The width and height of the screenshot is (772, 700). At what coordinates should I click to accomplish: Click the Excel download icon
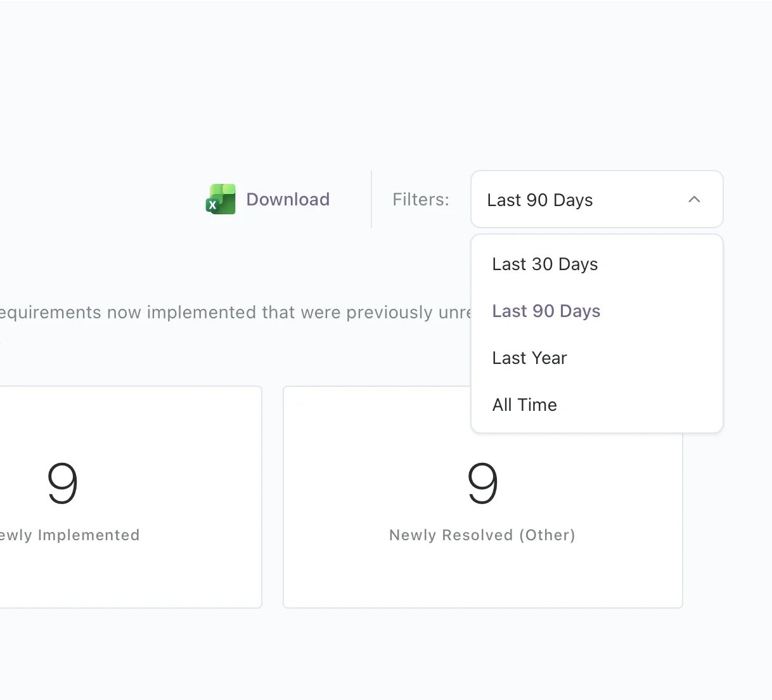[x=221, y=199]
